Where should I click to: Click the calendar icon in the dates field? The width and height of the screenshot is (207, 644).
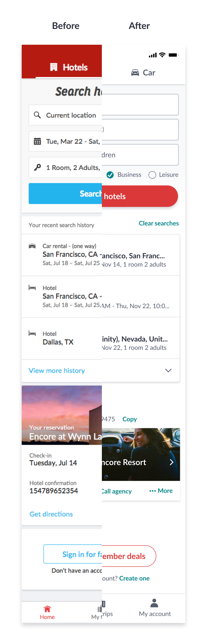pos(37,141)
